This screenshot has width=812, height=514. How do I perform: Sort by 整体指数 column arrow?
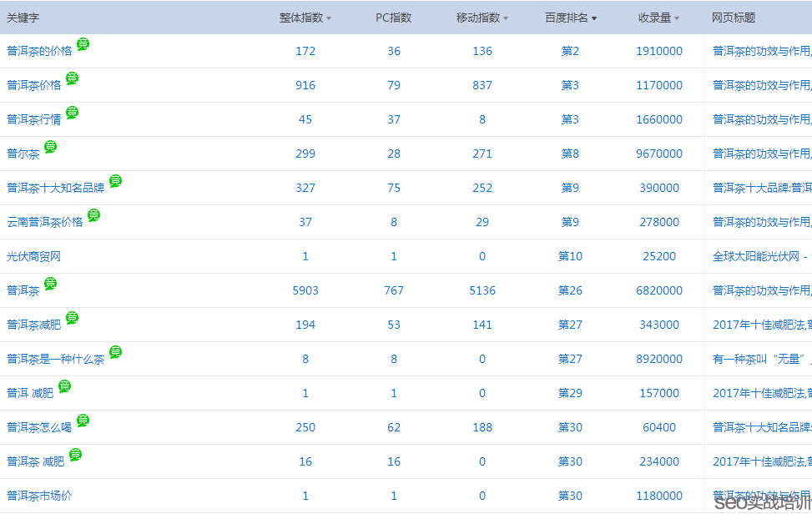(x=329, y=18)
